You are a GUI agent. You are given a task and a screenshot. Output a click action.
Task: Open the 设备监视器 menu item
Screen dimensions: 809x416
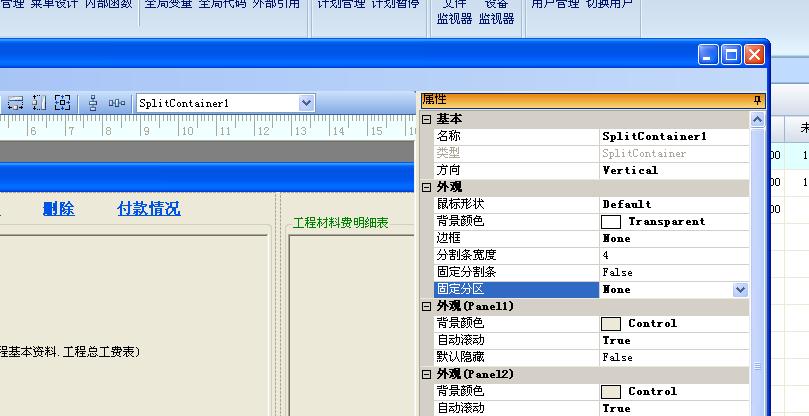click(x=496, y=12)
